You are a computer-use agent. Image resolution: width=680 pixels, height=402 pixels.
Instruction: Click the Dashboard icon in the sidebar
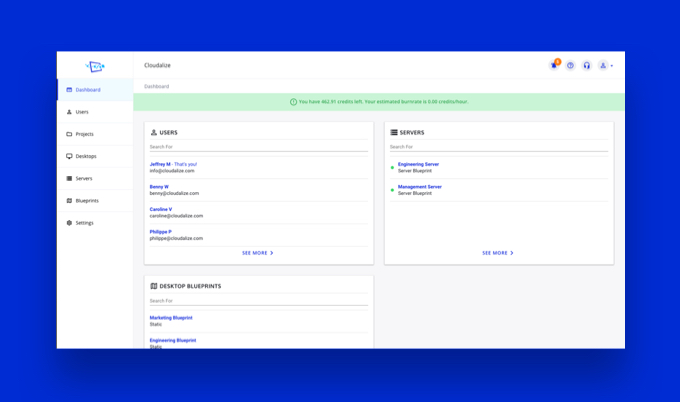click(x=69, y=90)
